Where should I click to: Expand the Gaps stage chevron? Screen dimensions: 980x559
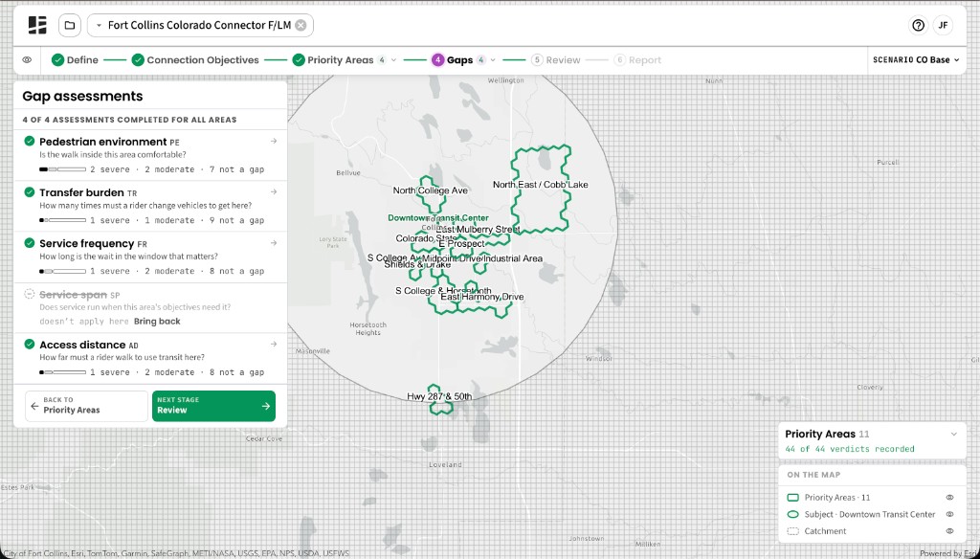click(x=493, y=60)
